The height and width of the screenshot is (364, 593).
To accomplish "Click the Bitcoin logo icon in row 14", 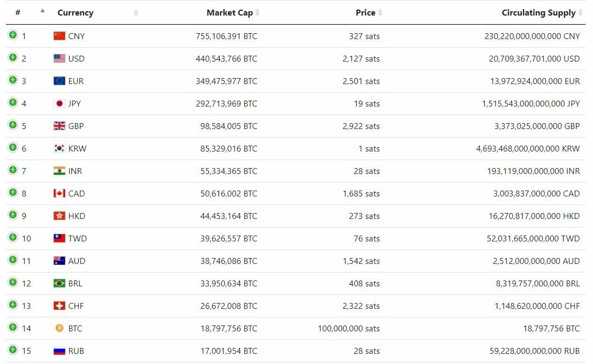I will [59, 328].
